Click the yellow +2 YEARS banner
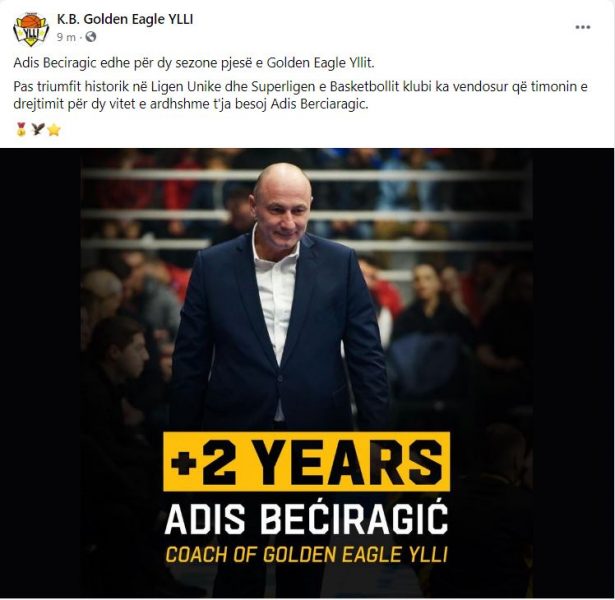Image resolution: width=615 pixels, height=600 pixels. [306, 461]
